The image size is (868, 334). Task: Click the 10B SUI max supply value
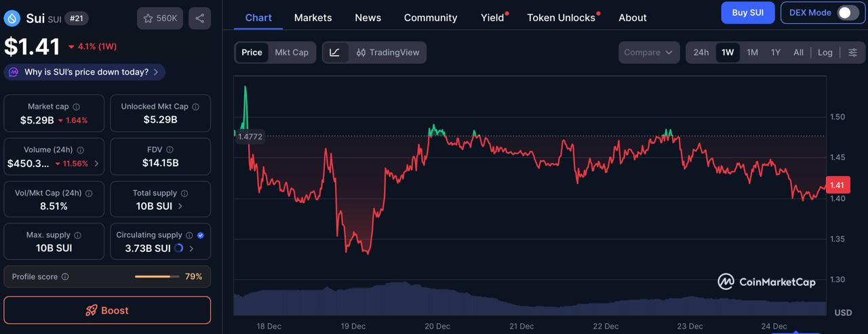[54, 248]
